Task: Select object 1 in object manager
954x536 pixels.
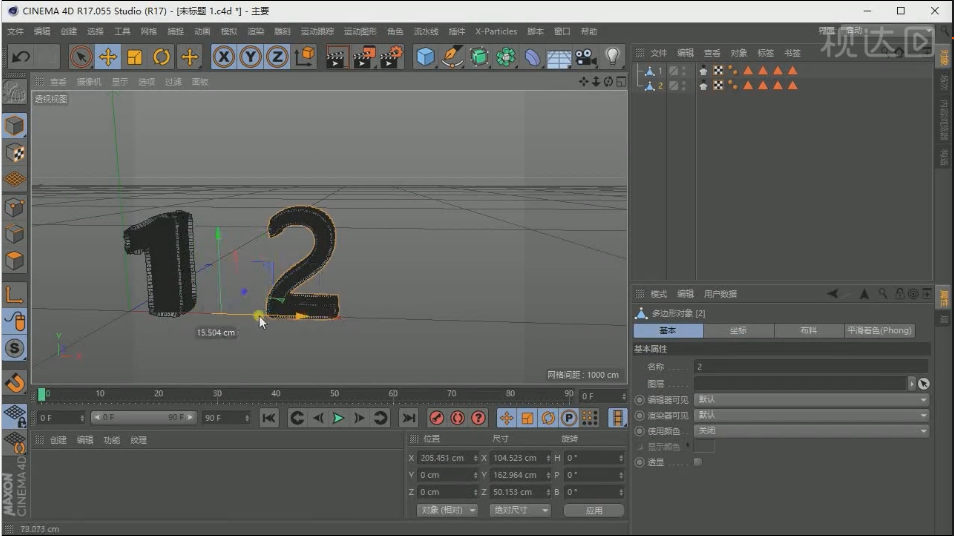Action: coord(660,71)
